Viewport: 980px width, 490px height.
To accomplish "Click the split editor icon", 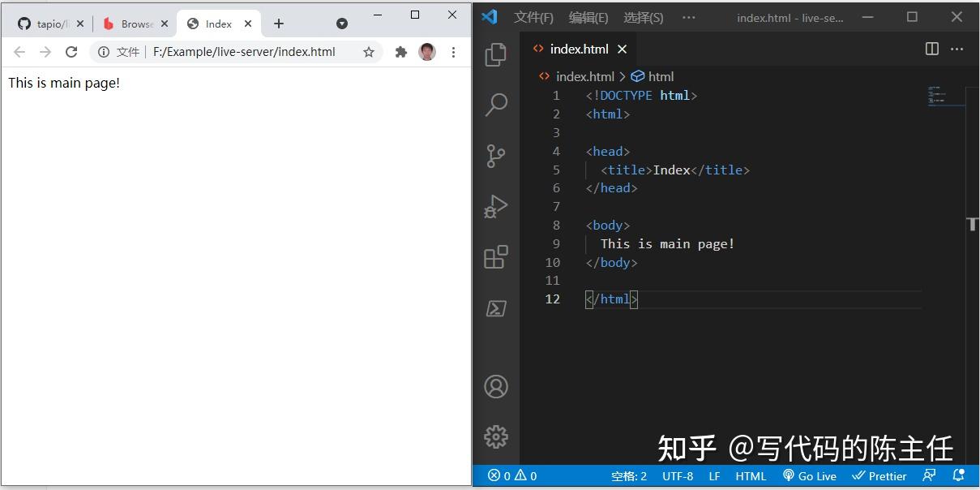I will [x=931, y=49].
